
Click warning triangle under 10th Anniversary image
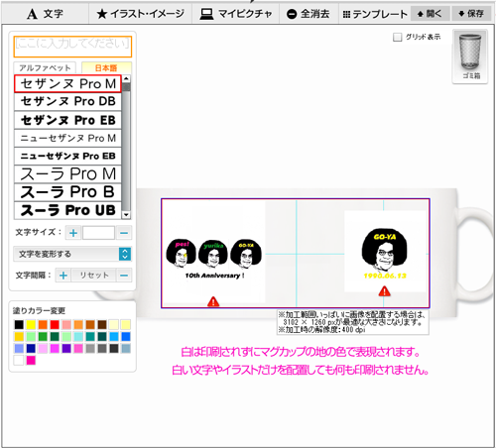(213, 301)
